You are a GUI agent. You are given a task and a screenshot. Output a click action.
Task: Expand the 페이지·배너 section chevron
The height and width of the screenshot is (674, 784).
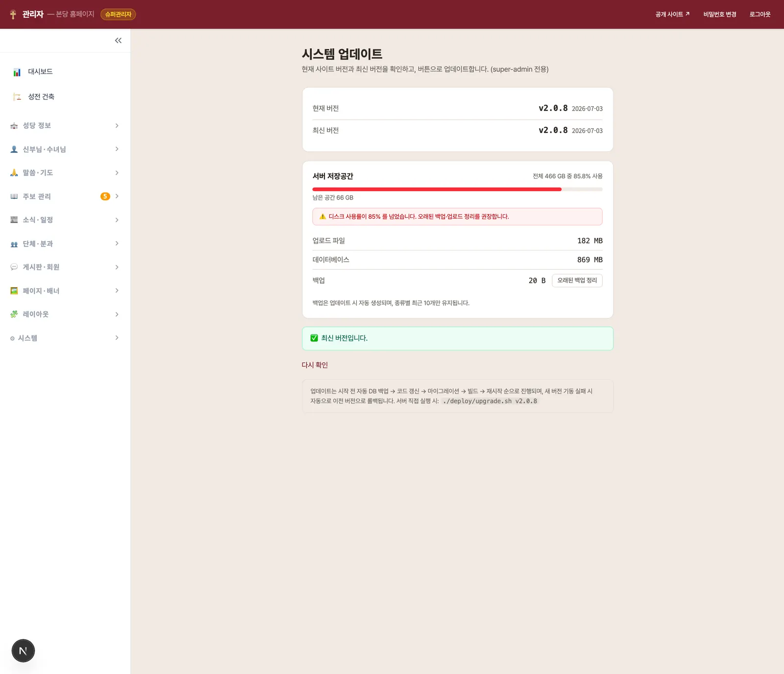click(x=117, y=291)
